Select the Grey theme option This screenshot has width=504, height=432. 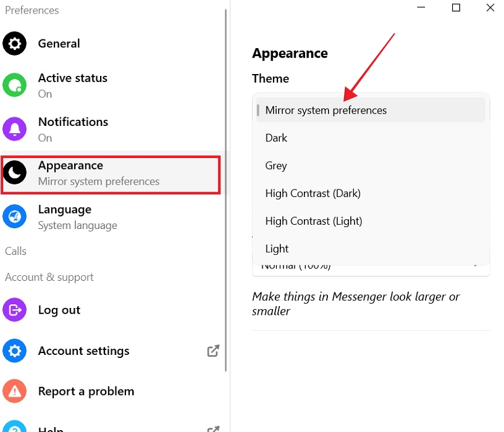pyautogui.click(x=275, y=165)
